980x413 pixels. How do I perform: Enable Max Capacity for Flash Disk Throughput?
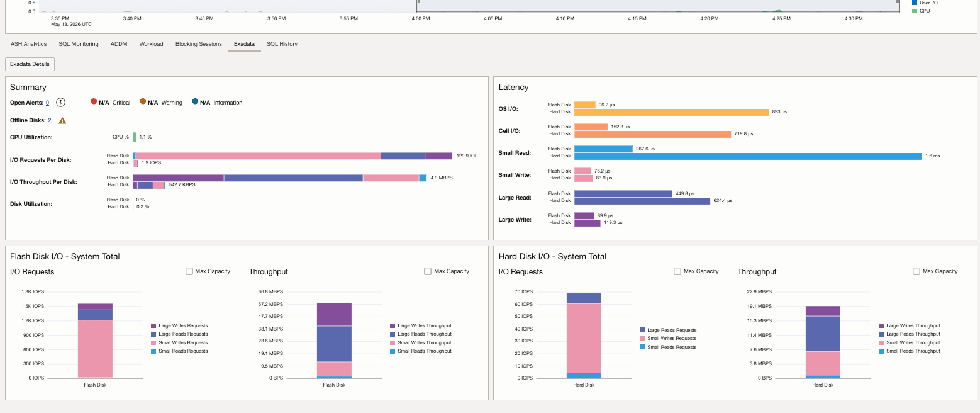click(428, 271)
